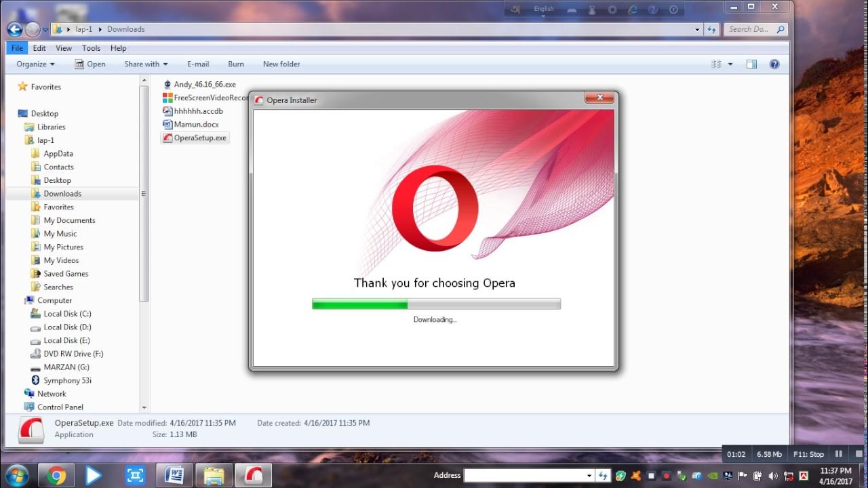
Task: Open Google Chrome from the taskbar
Action: pos(56,476)
